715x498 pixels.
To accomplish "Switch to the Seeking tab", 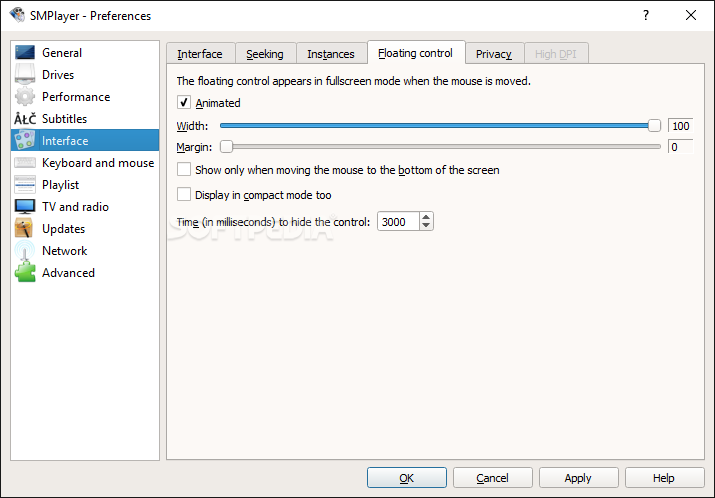I will coord(265,54).
